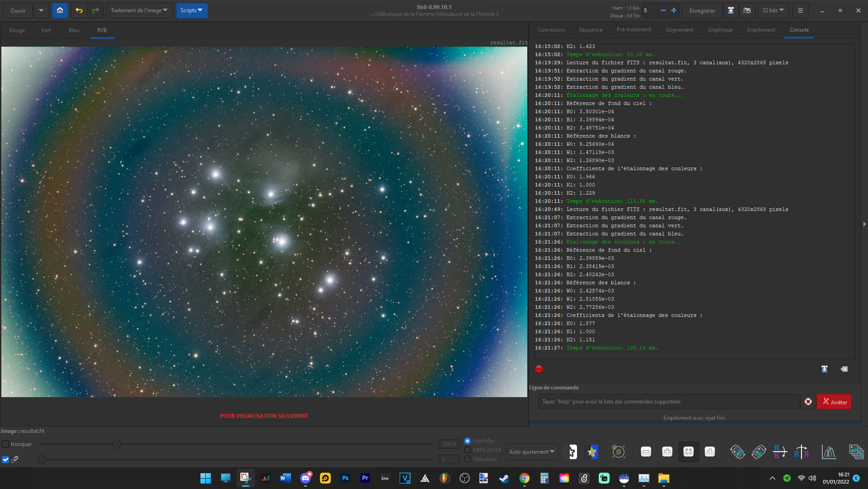
Task: Undo the last operation
Action: (x=79, y=10)
